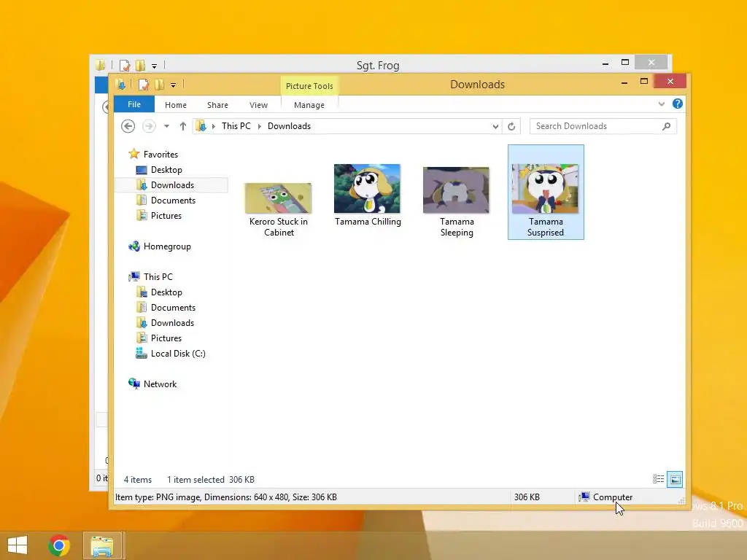
Task: Select This PC in the navigation pane
Action: 158,276
